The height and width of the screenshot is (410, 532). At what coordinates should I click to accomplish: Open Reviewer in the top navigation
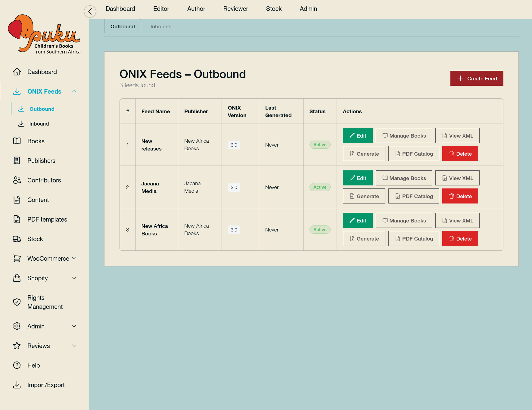[235, 9]
